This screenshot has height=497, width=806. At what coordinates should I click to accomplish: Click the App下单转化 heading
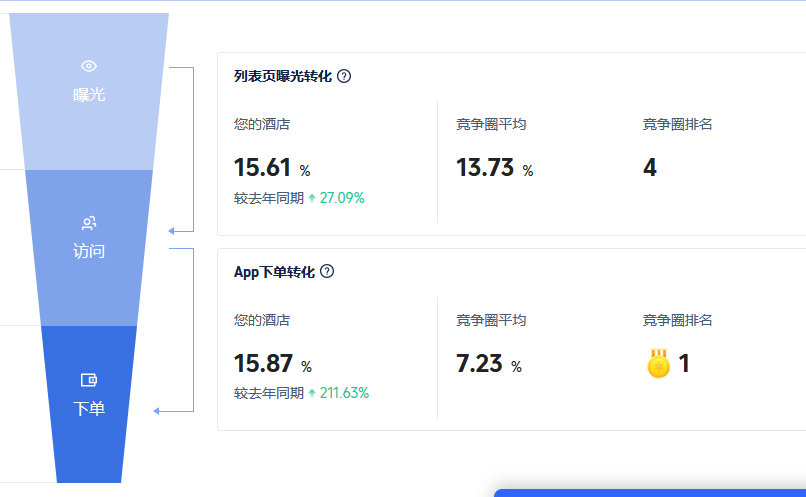[x=274, y=272]
